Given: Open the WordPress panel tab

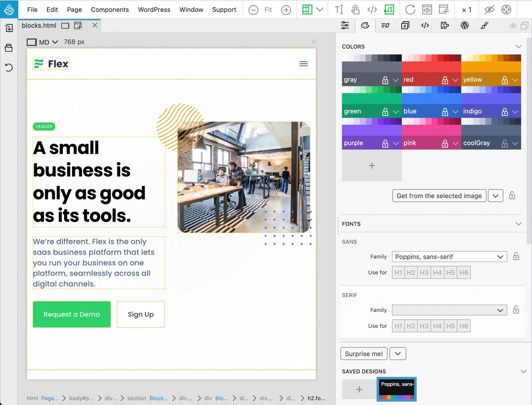Looking at the screenshot, I should pyautogui.click(x=465, y=26).
